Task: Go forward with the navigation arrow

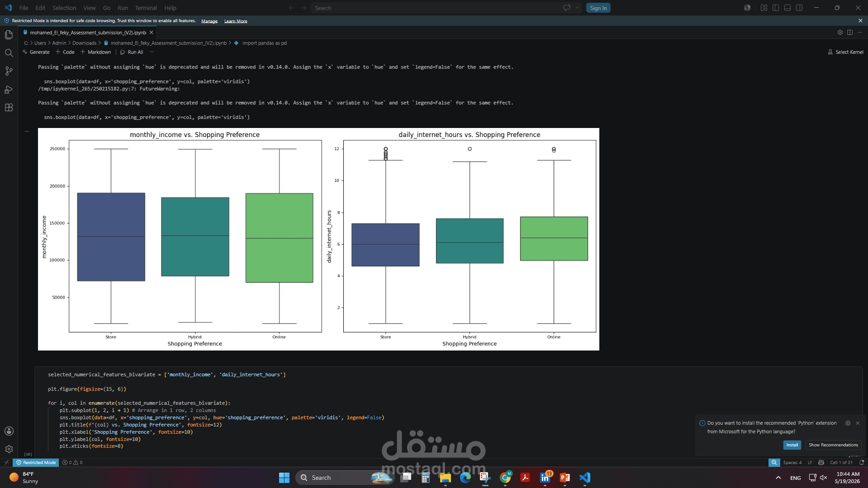Action: [304, 8]
